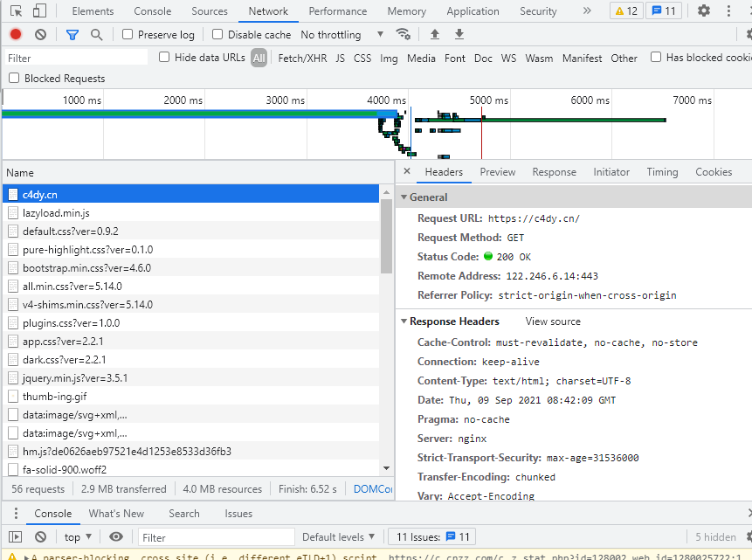The height and width of the screenshot is (560, 752).
Task: Click the network Filter text field
Action: 77,58
